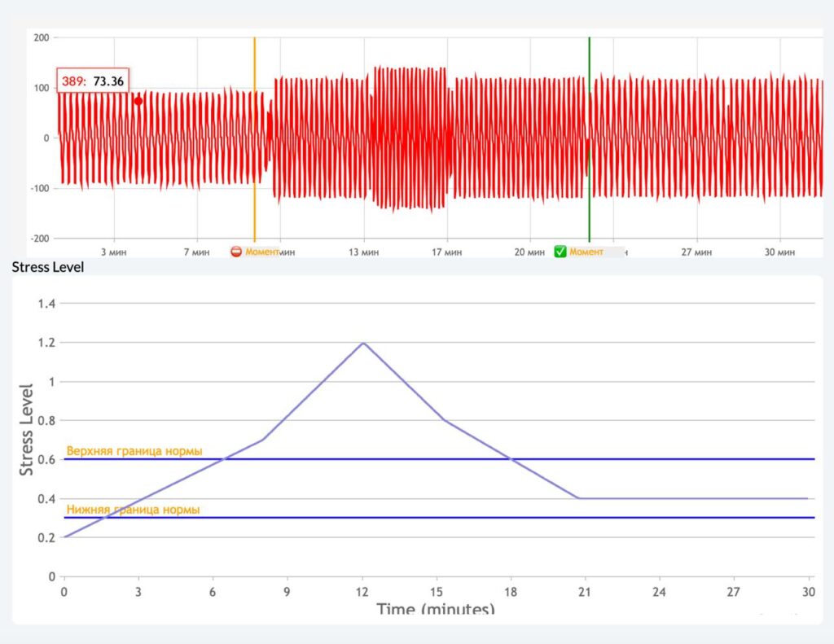Click the 'Stress Level' chart heading

pos(48,266)
